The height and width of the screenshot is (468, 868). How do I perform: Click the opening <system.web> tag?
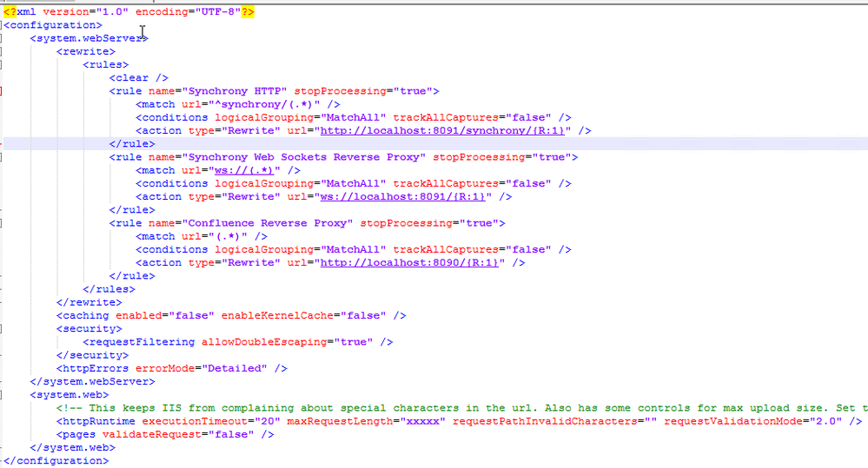70,395
